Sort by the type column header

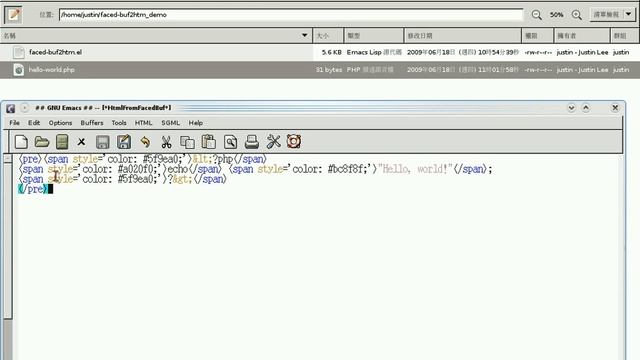coord(374,36)
